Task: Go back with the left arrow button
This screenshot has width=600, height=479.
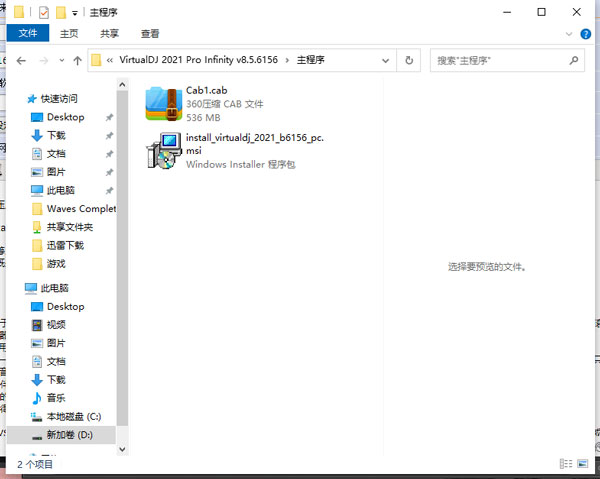Action: 21,60
